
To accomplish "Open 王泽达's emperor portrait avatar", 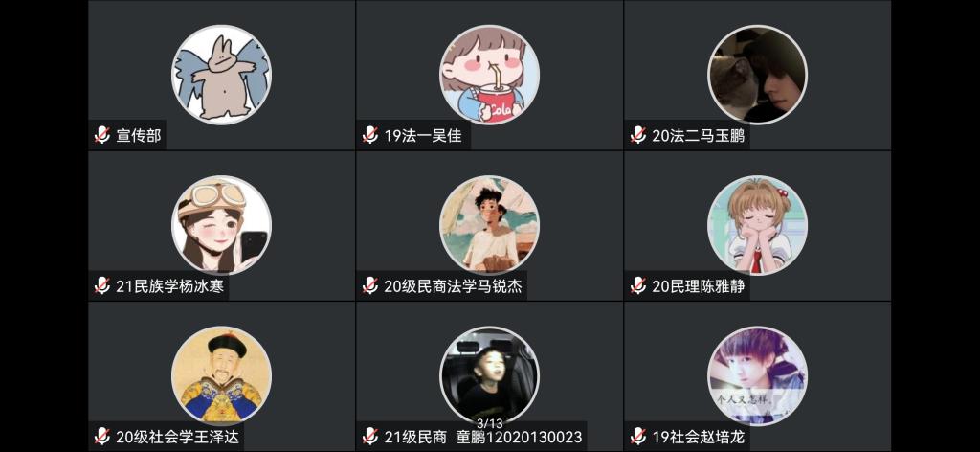I will 221,375.
